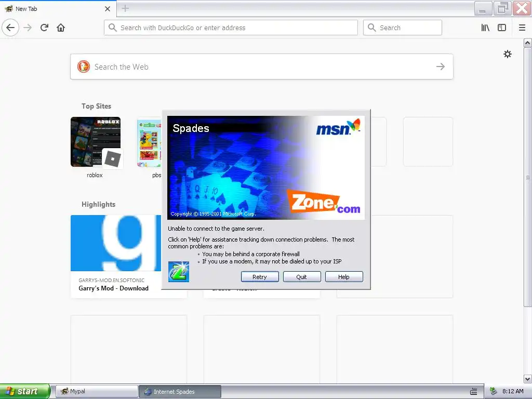Focus the toolbar Search field
This screenshot has width=532, height=399.
(x=403, y=28)
